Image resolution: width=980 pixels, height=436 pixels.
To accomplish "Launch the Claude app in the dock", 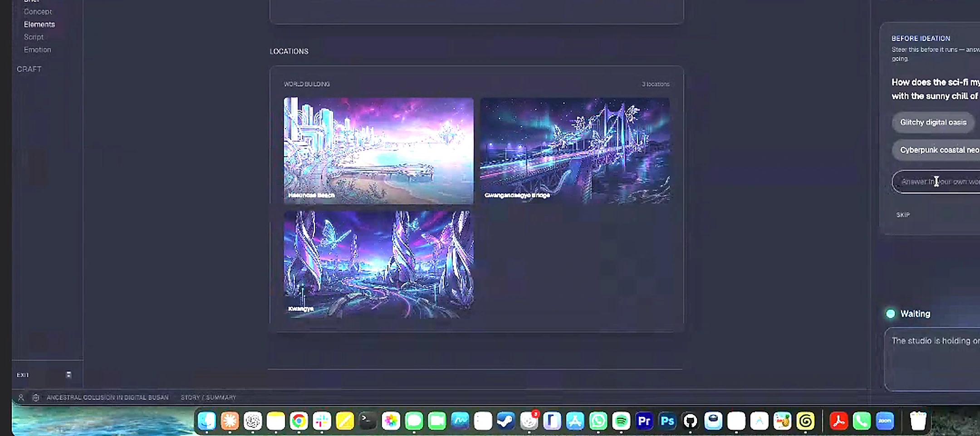I will click(x=230, y=421).
